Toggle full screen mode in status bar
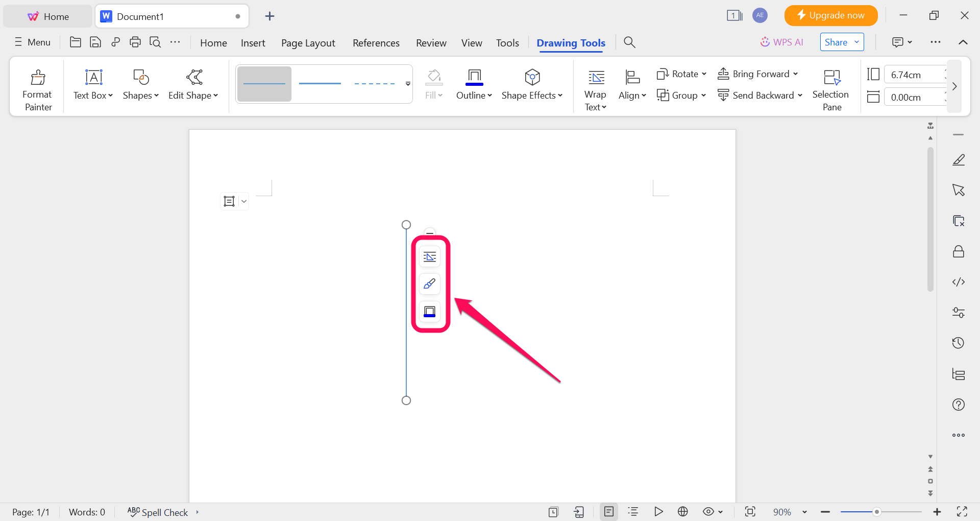Image resolution: width=980 pixels, height=521 pixels. (x=962, y=512)
